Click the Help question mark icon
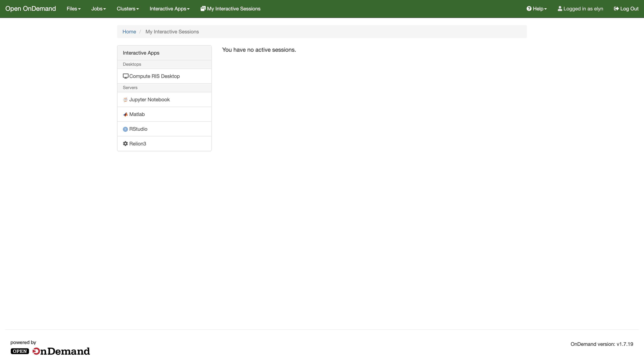This screenshot has height=362, width=644. [x=529, y=9]
